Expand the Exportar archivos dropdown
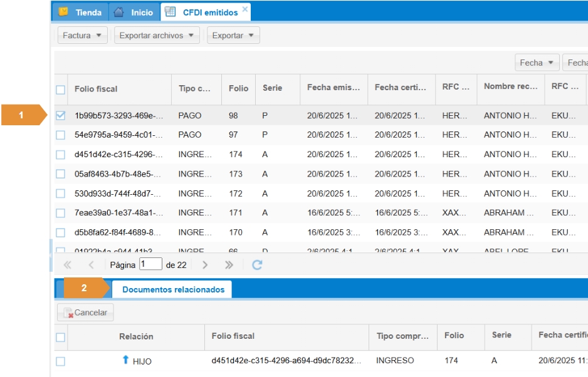 point(157,35)
